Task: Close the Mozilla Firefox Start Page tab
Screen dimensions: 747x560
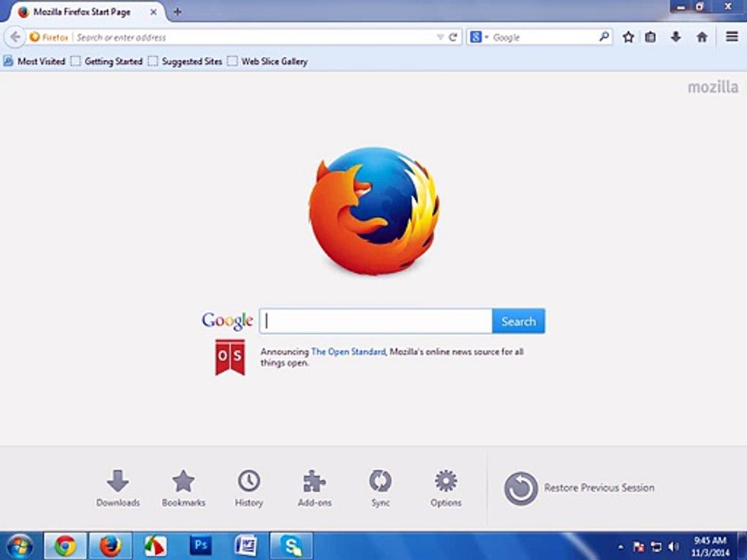Action: coord(153,12)
